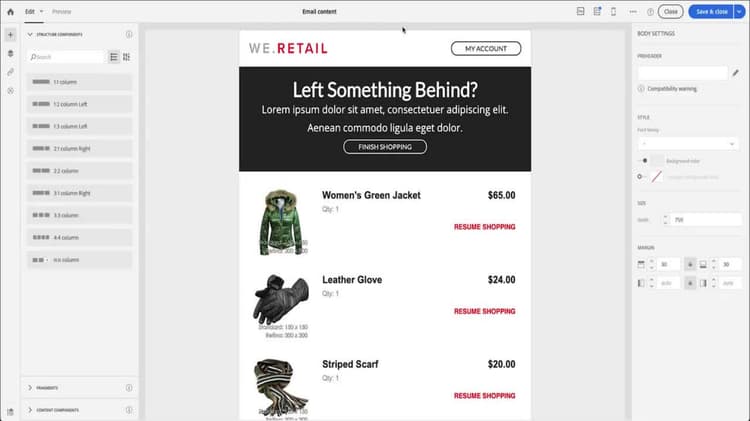The width and height of the screenshot is (750, 421).
Task: Open the background color swatch
Action: pos(658,161)
